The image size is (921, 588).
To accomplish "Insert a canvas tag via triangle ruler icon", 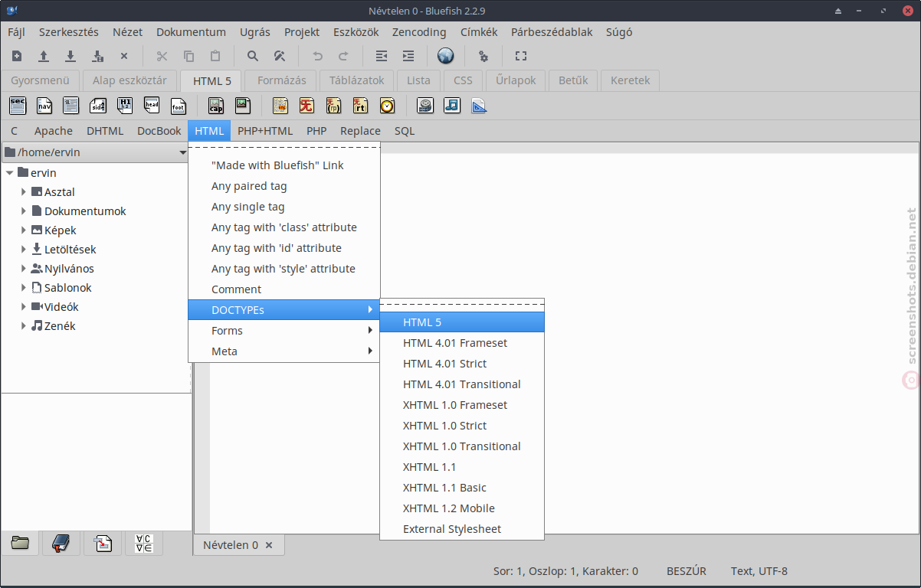I will [x=479, y=106].
